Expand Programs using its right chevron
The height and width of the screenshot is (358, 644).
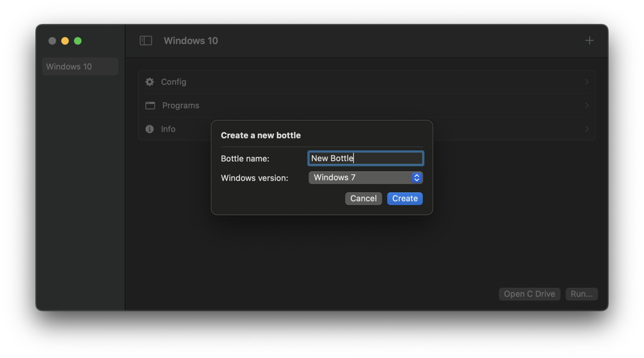pos(587,105)
